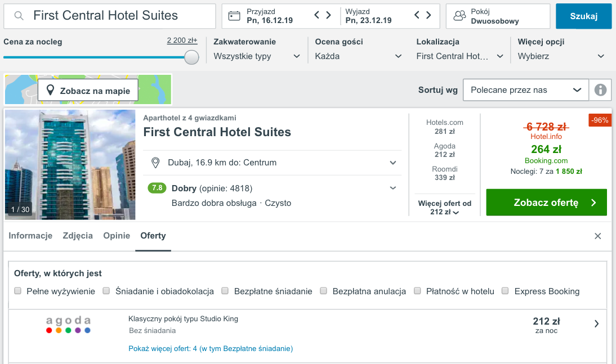Click Pokaż więcej ofert: 4 link
This screenshot has height=364, width=616.
(163, 349)
